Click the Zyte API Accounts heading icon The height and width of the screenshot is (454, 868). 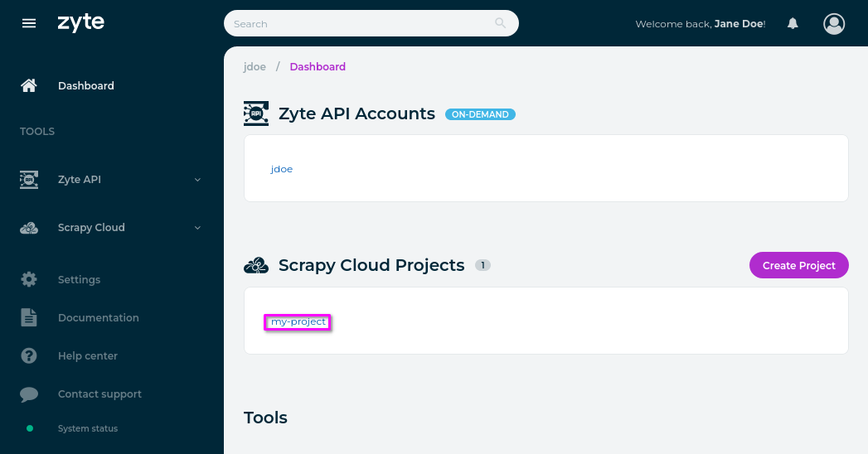tap(256, 113)
